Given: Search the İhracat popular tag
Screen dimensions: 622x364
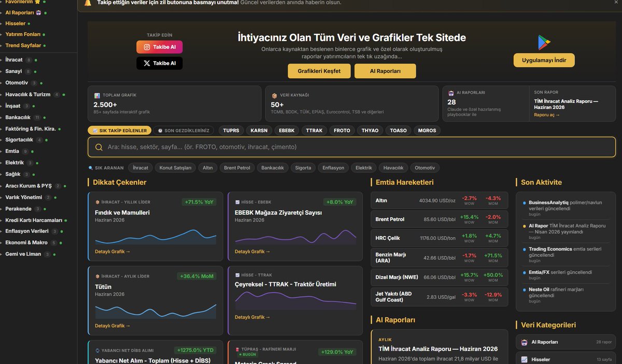Looking at the screenshot, I should coord(140,168).
